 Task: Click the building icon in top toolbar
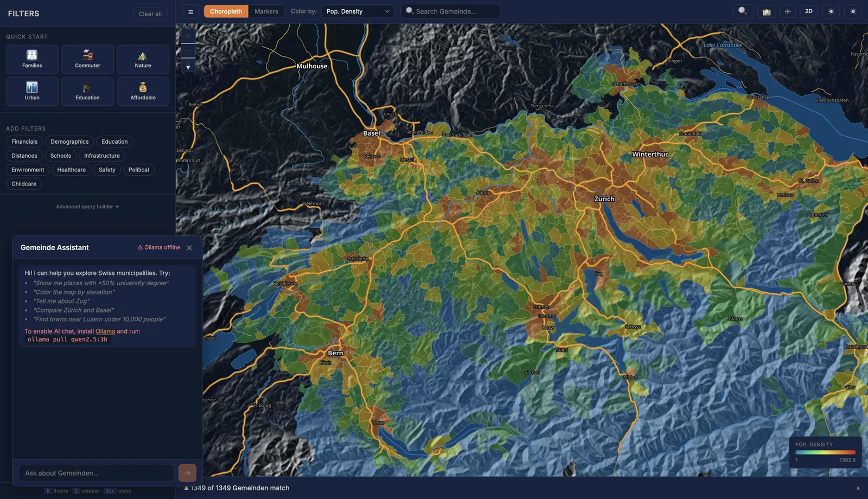[766, 11]
